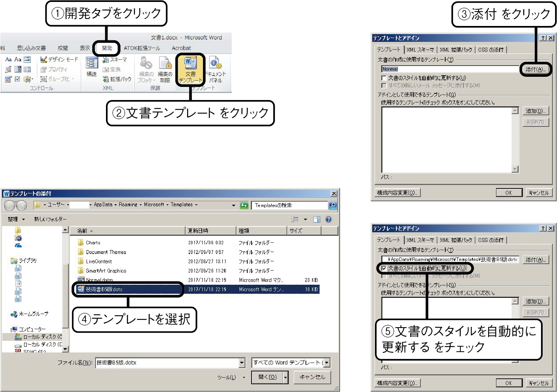Image resolution: width=557 pixels, height=392 pixels.
Task: Open 拡張パック in the XML group
Action: 117,79
